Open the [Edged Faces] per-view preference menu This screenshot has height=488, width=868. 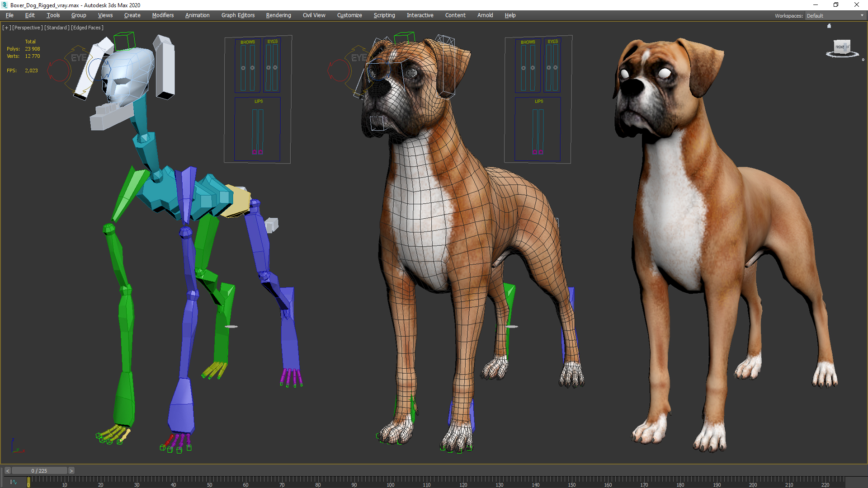pyautogui.click(x=87, y=28)
